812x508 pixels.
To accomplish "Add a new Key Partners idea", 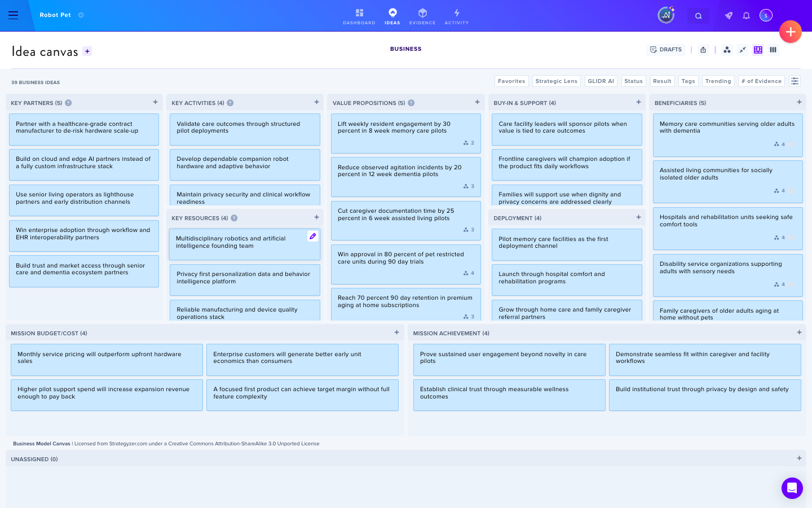I will click(155, 102).
